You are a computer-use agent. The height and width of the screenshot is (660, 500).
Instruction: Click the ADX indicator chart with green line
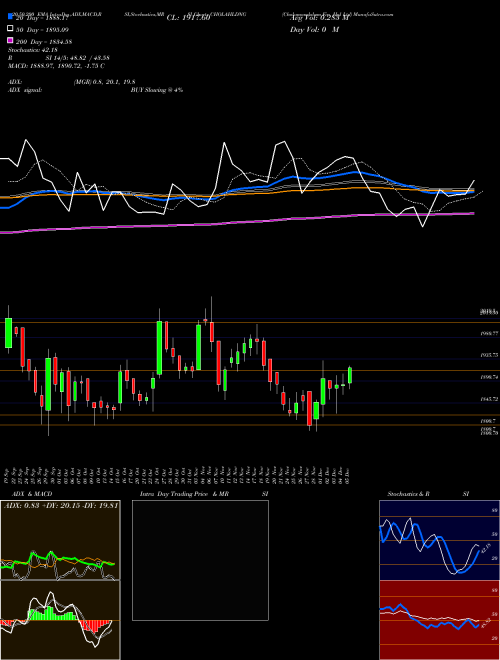[60, 540]
